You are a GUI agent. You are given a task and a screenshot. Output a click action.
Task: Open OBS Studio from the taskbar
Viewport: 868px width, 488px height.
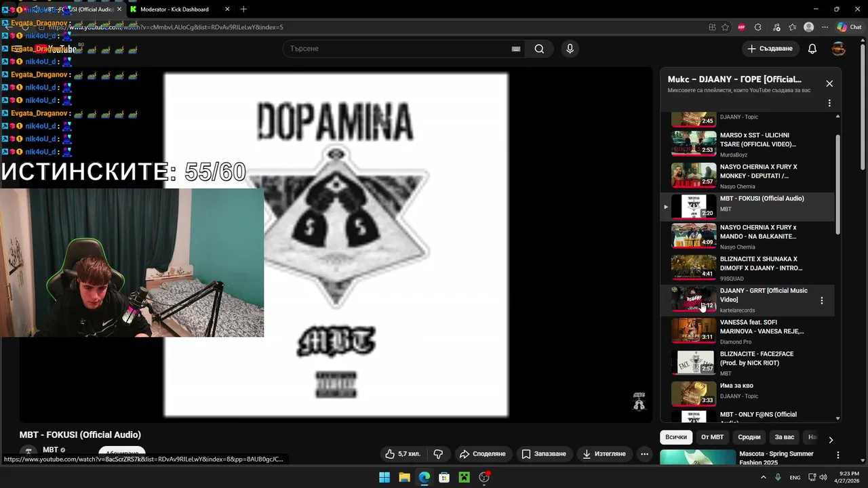click(x=484, y=477)
